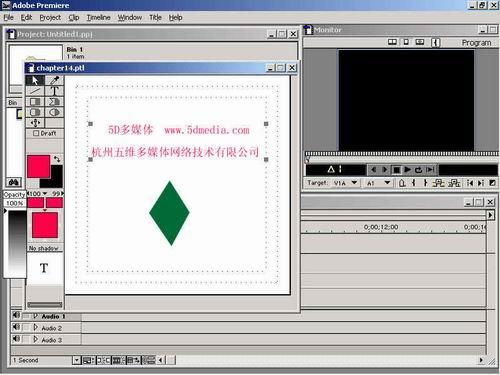The image size is (500, 375).
Task: Click the red object color swatch
Action: 38,166
